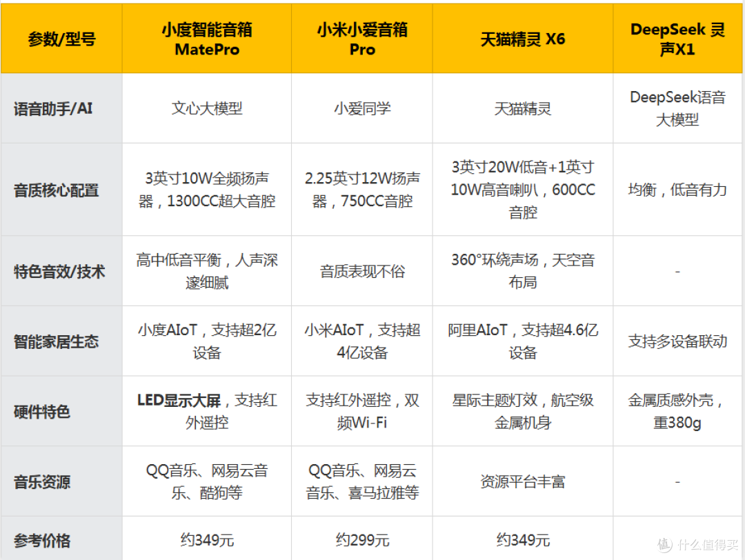Select the 小米小爱音箱 Pro column header

point(362,39)
